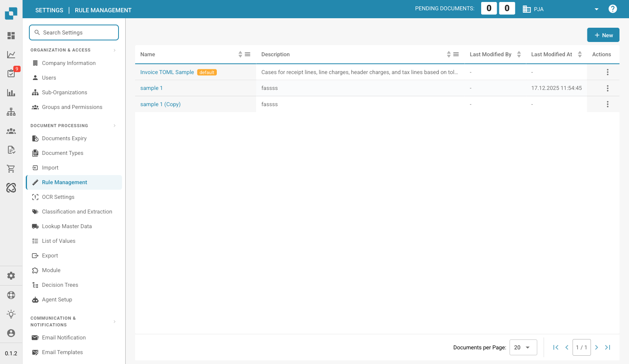The height and width of the screenshot is (364, 629).
Task: Open the organization hierarchy icon in rail
Action: 11,112
